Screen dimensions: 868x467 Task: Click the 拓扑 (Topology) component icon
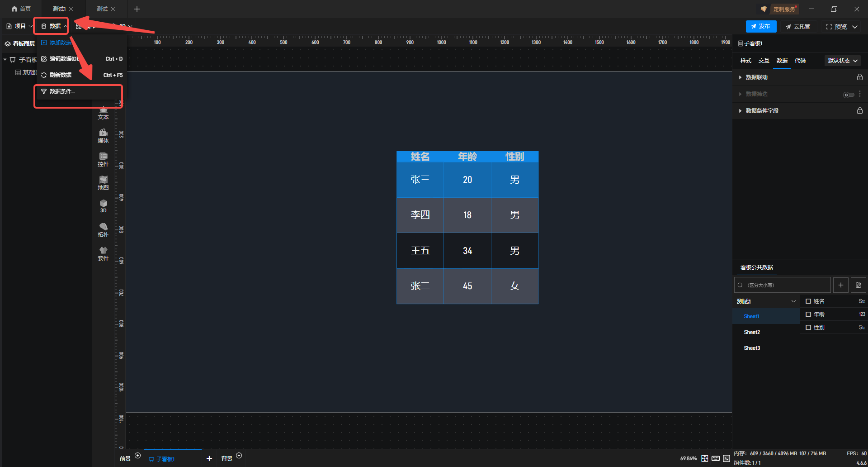coord(103,229)
